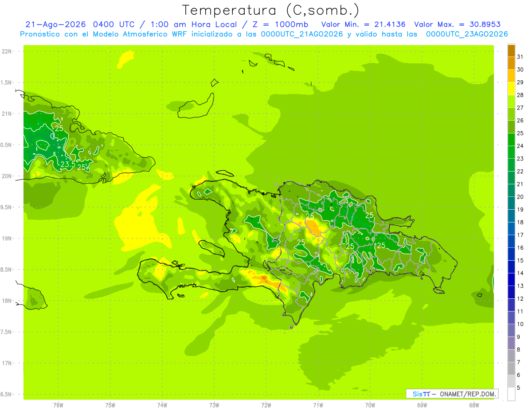Click the '72W' longitude label
This screenshot has width=532, height=411.
tap(266, 405)
